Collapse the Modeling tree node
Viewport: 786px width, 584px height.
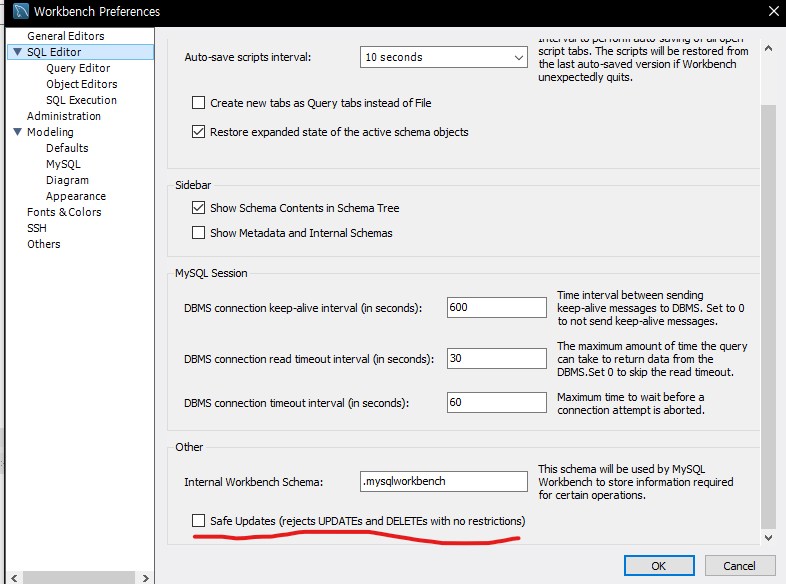pos(18,132)
